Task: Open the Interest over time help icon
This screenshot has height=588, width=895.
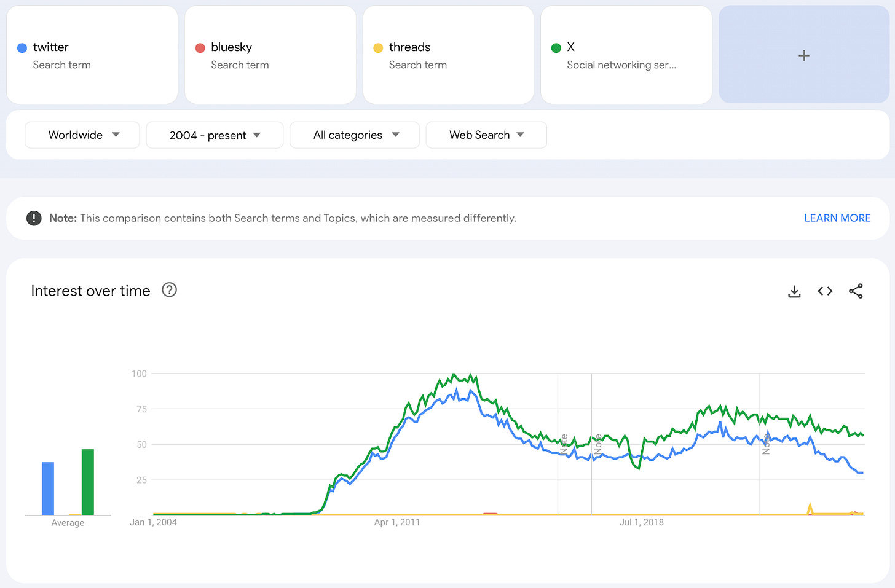Action: pos(169,290)
